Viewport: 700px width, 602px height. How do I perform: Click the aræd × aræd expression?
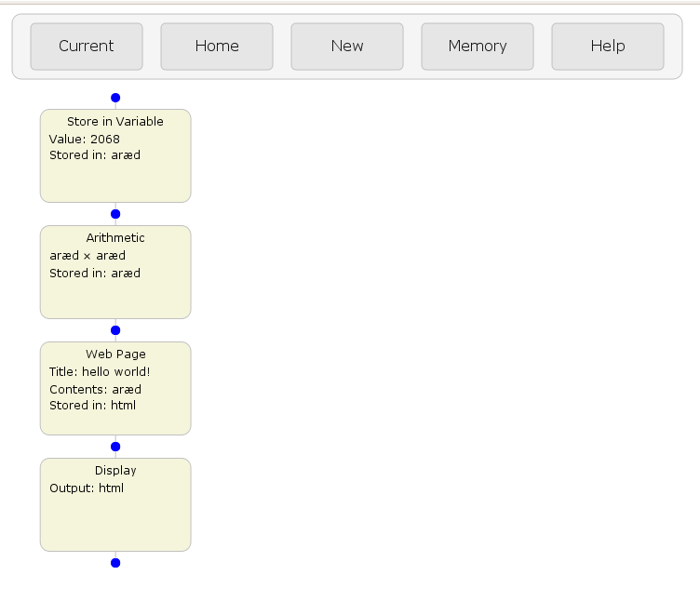tap(87, 256)
